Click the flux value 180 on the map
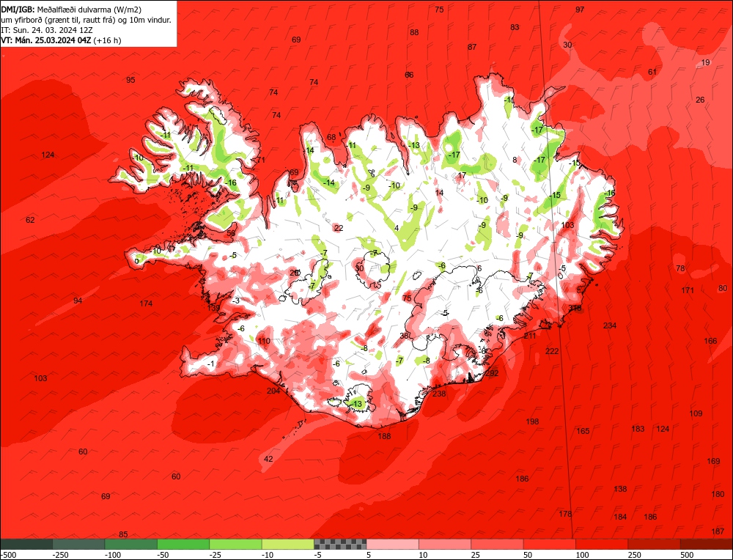The width and height of the screenshot is (733, 560). coord(718,494)
